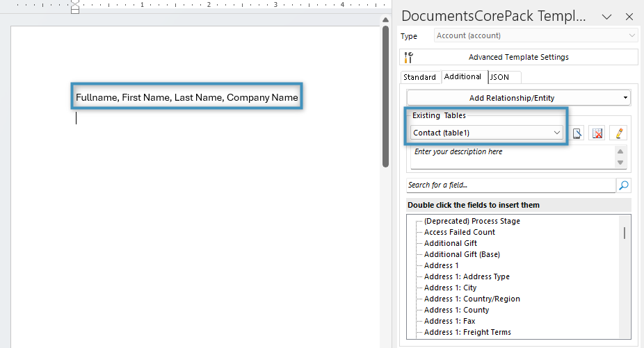The height and width of the screenshot is (348, 644).
Task: Select Address 1: Freight Terms field
Action: 467,331
